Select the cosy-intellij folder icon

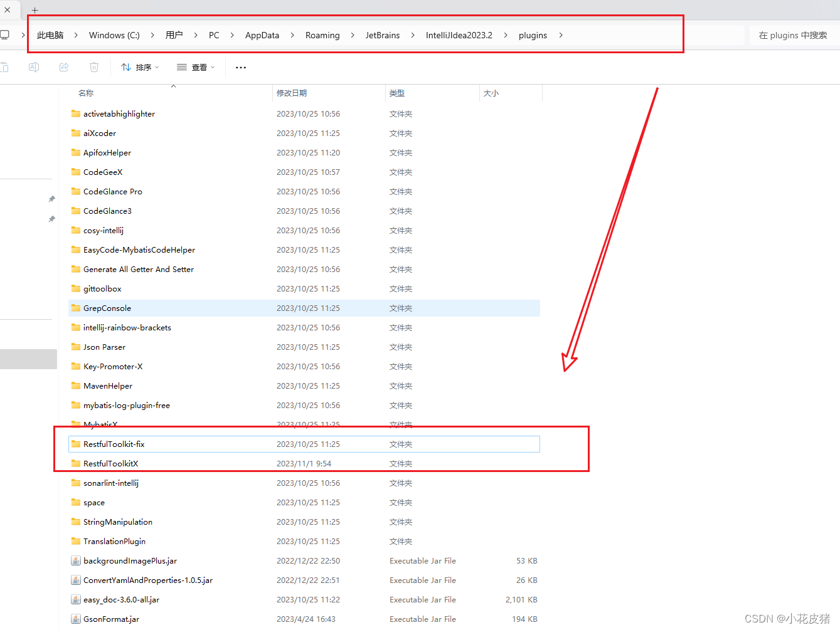click(76, 230)
